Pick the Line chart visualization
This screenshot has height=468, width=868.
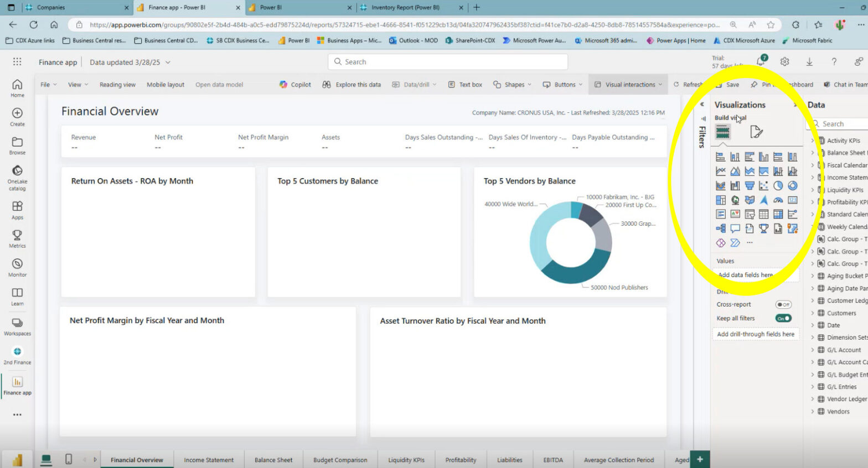coord(720,171)
